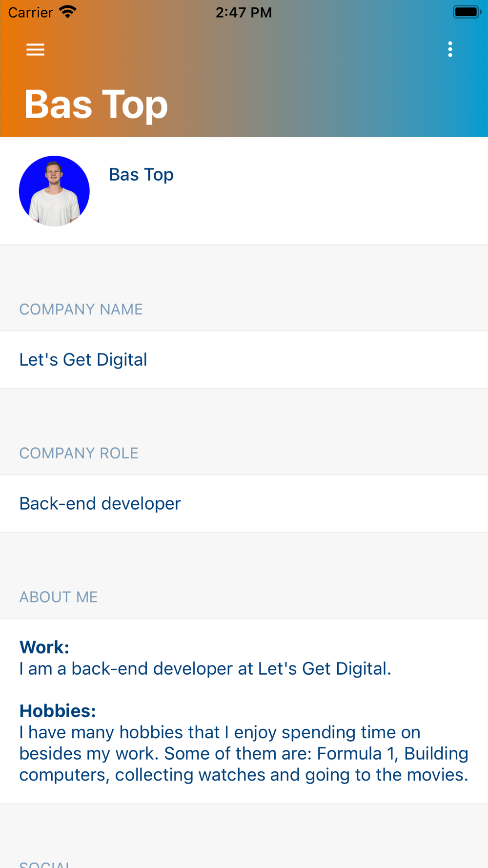Tap the hobbies description paragraph
The width and height of the screenshot is (488, 868).
point(244,753)
